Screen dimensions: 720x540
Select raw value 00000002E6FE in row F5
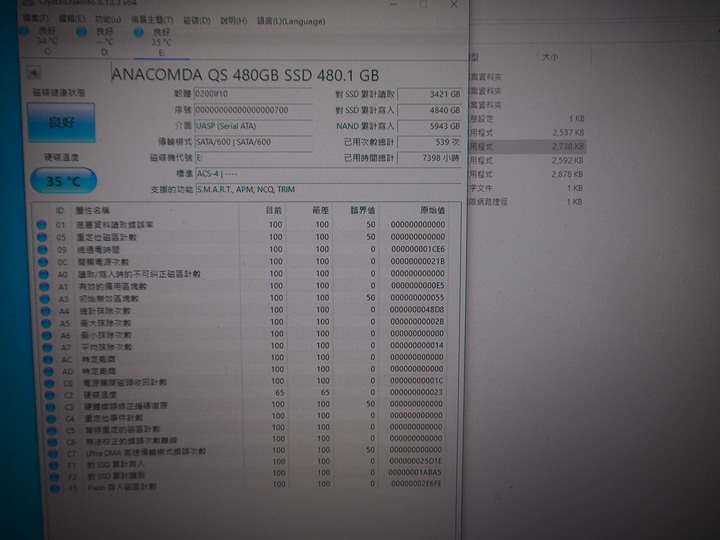(416, 484)
